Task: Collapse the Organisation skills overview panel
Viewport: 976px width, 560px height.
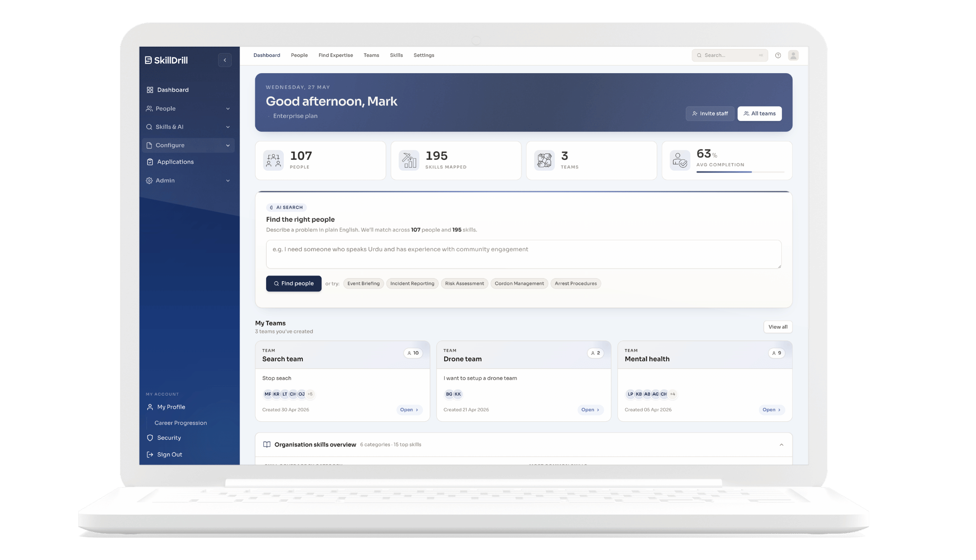Action: tap(781, 445)
